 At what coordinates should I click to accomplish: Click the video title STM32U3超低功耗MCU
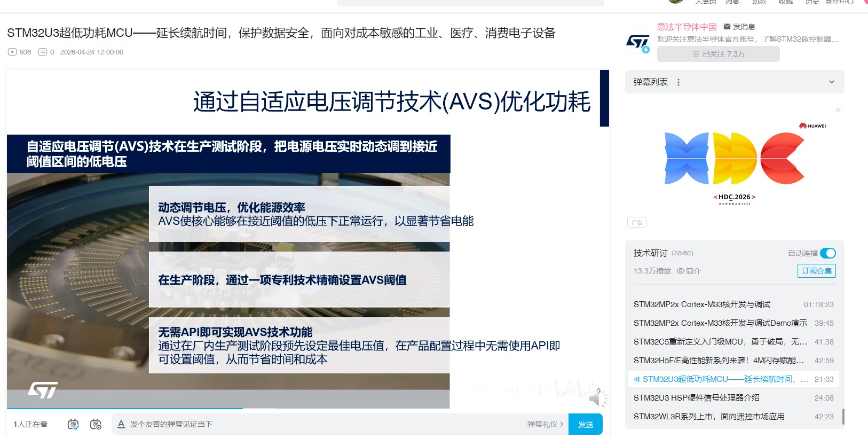pos(281,33)
